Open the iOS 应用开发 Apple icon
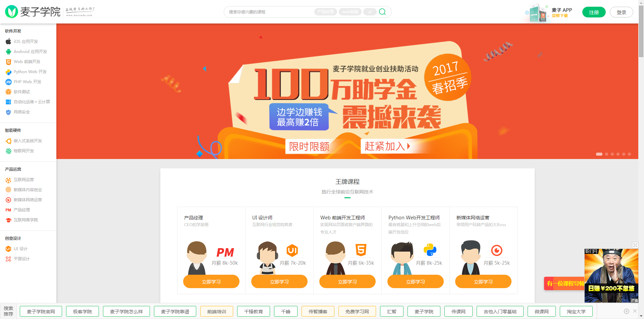644x319 pixels. click(x=8, y=41)
